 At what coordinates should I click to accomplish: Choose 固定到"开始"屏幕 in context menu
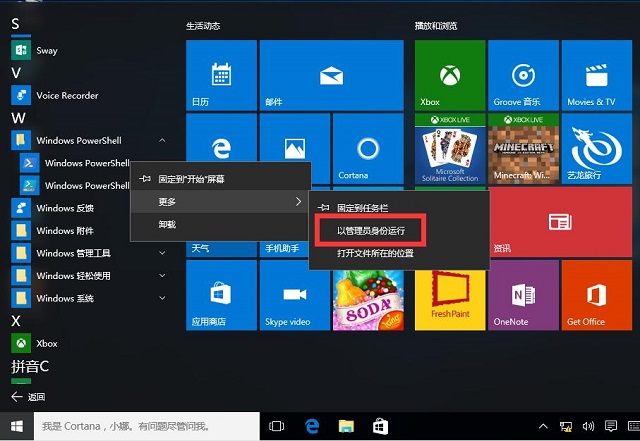click(x=220, y=179)
